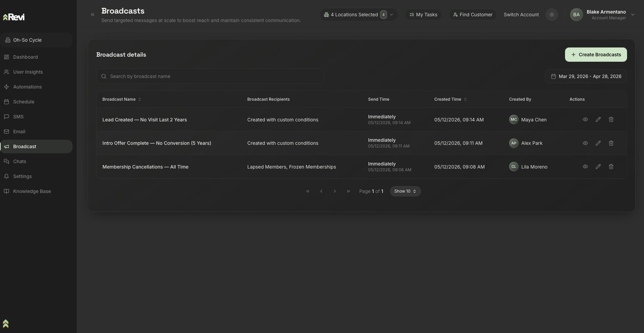
Task: Click 'Lapsed Members, Frozen Memberships' cell
Action: tap(291, 167)
